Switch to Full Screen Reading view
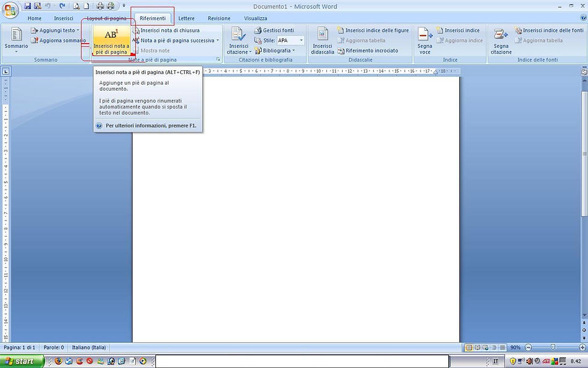Image resolution: width=588 pixels, height=368 pixels. click(477, 348)
